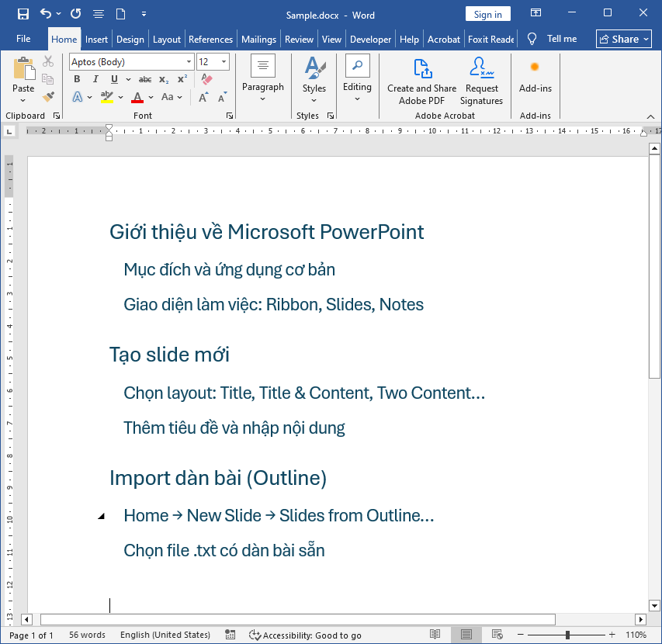Viewport: 662px width, 644px height.
Task: Select the Superscript icon
Action: [182, 78]
